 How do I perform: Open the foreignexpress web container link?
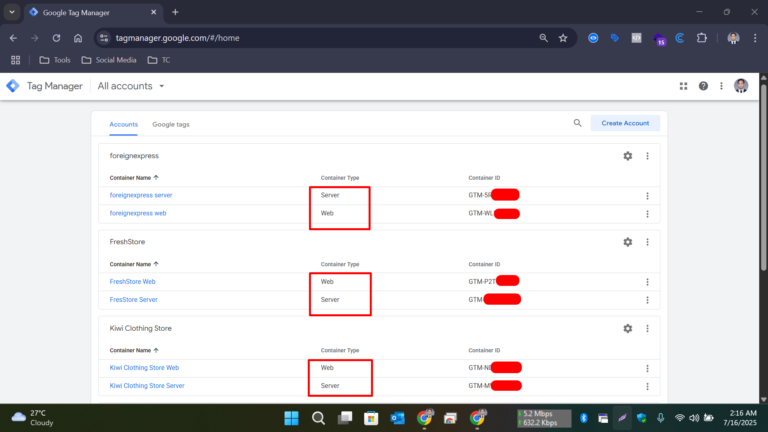(x=138, y=213)
